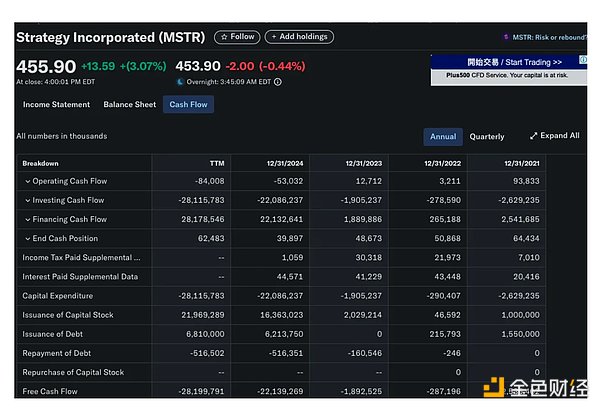Expand the End Cash Position row
The width and height of the screenshot is (600, 409).
[x=28, y=238]
